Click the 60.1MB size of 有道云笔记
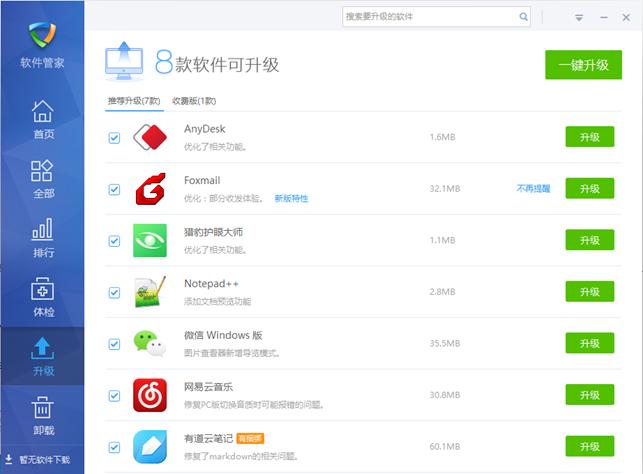This screenshot has height=474, width=643. (x=445, y=447)
